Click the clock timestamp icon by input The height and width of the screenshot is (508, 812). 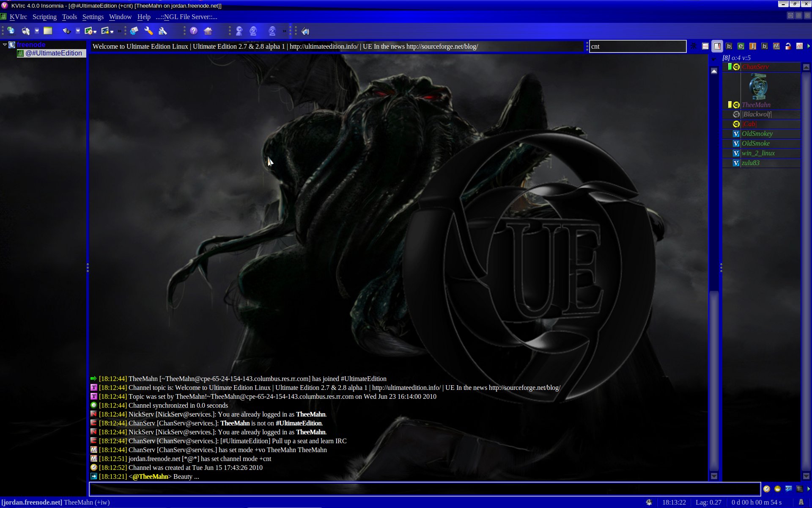pyautogui.click(x=766, y=489)
